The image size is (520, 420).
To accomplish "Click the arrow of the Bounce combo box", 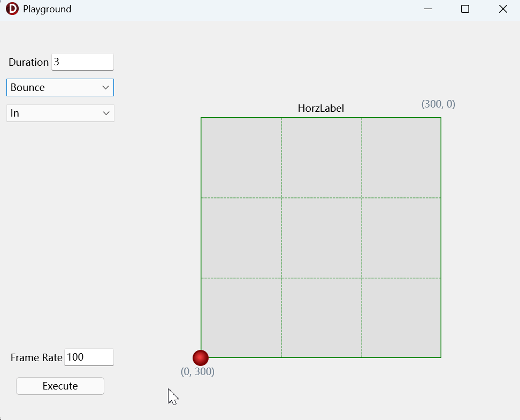I will 106,88.
